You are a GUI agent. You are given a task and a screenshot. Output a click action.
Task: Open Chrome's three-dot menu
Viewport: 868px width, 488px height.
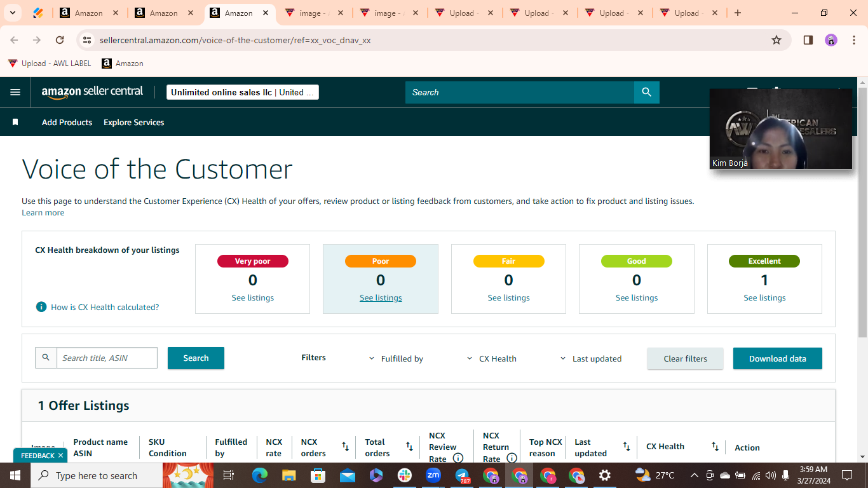[x=854, y=40]
